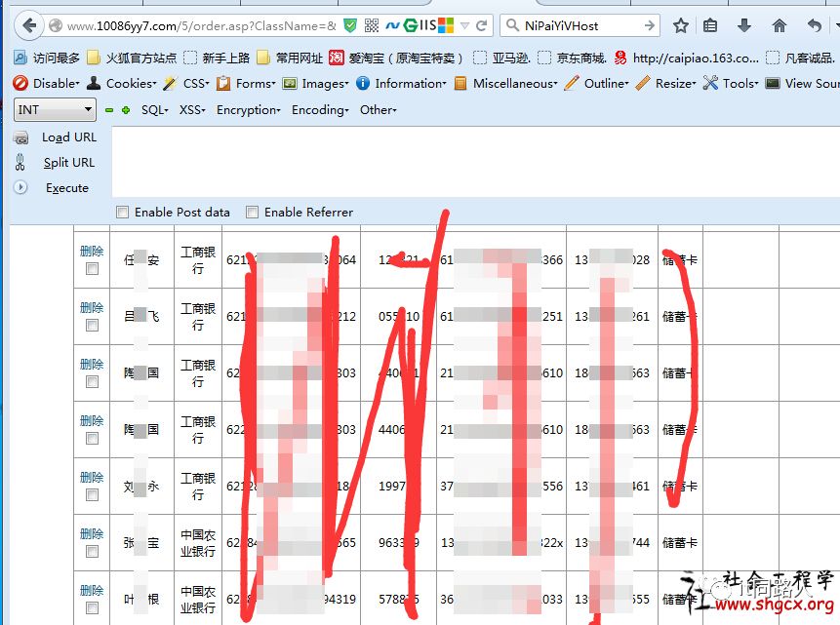Expand the SQL dropdown menu
Screen dimensions: 840x625
click(x=154, y=110)
